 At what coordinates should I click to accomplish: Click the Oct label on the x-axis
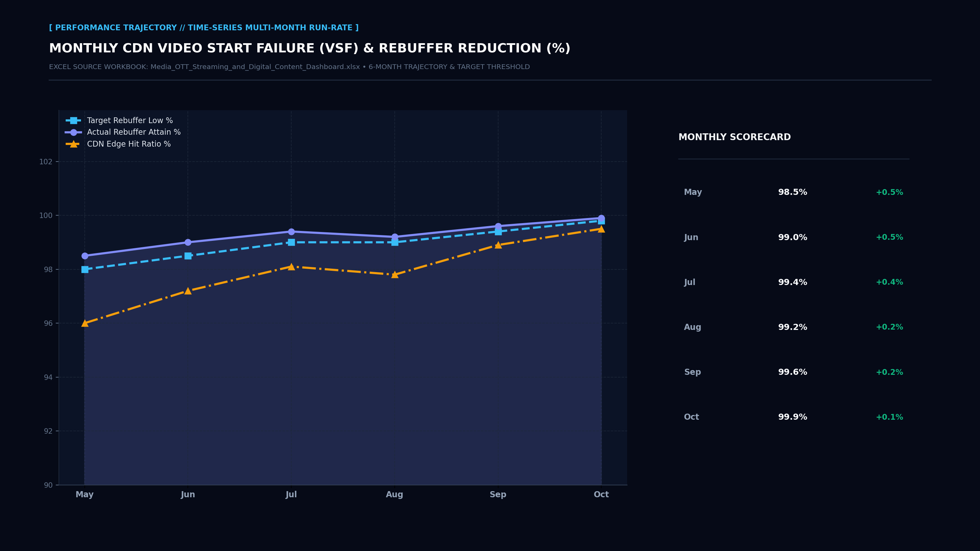click(x=602, y=495)
